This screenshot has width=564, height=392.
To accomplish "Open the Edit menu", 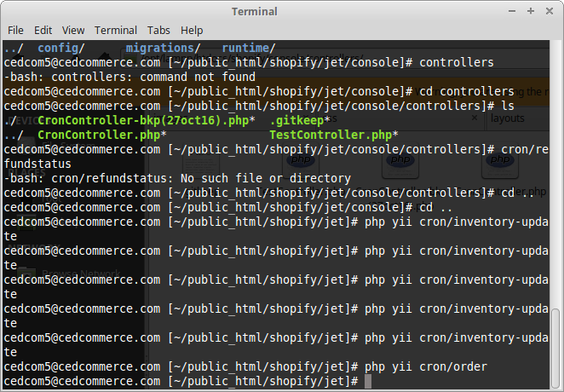I will [x=43, y=30].
